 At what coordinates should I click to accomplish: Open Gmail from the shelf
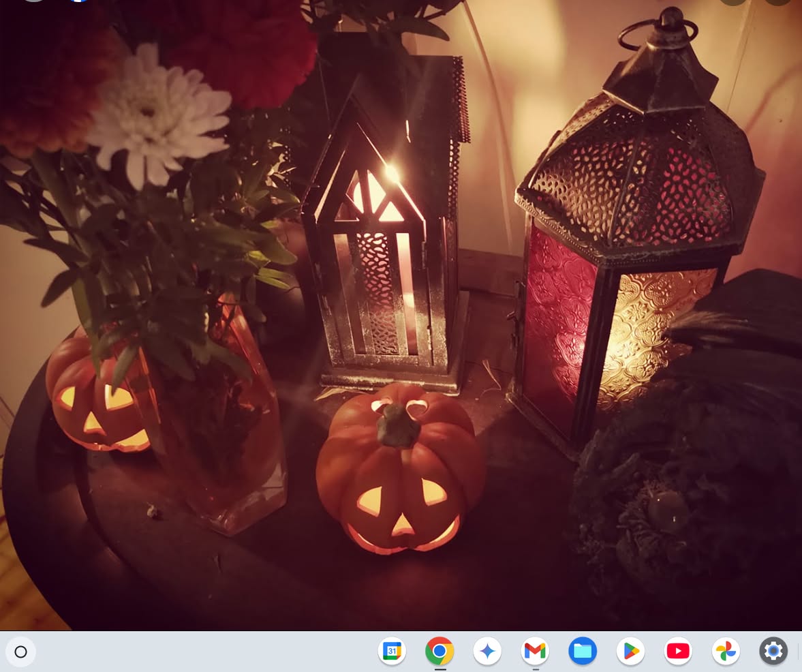[535, 652]
